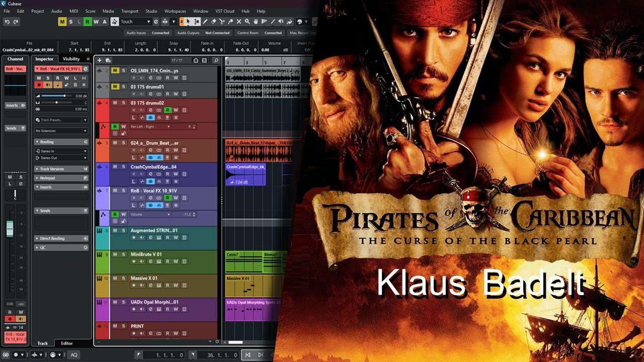This screenshot has height=362, width=644.
Task: Open the track presets cloud icon
Action: click(x=108, y=60)
